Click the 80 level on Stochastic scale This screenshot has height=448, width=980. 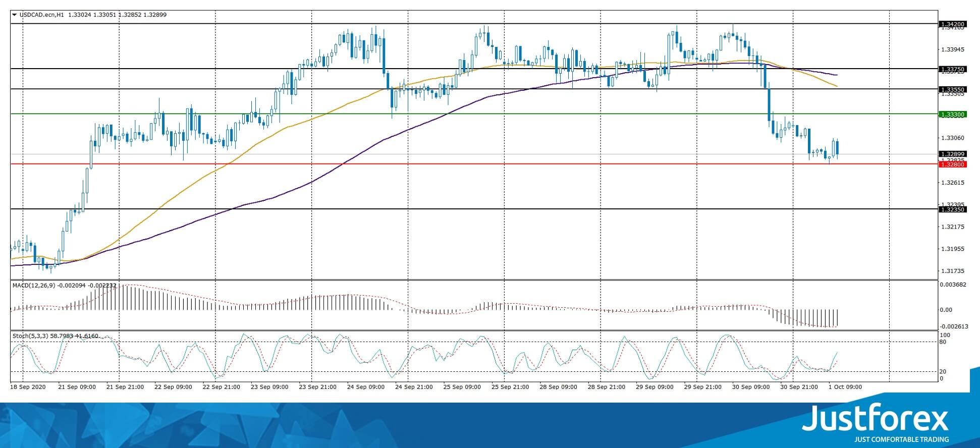point(943,342)
